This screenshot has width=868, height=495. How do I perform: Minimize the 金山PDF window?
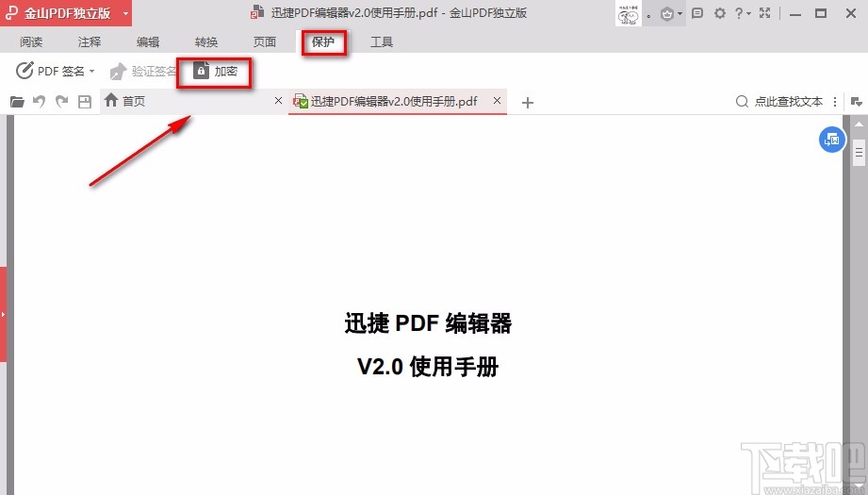795,14
